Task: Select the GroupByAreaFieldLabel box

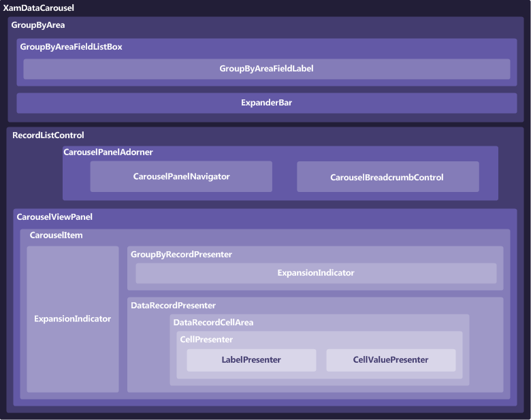Action: tap(266, 69)
